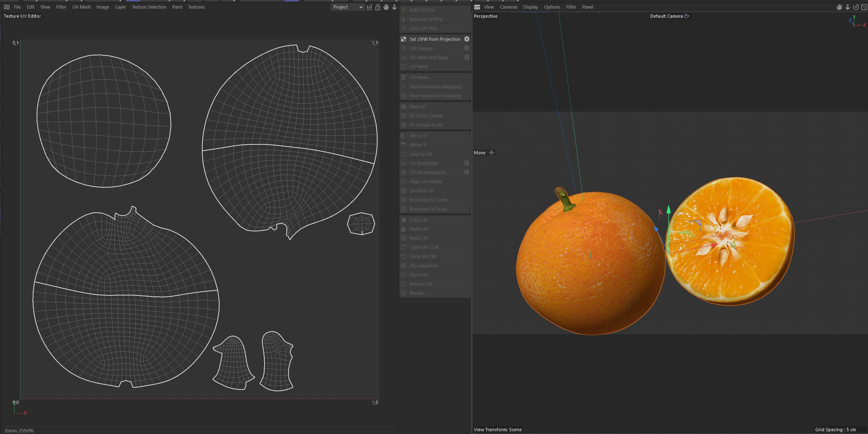Click the UV editor zoom arrows icon

(394, 7)
